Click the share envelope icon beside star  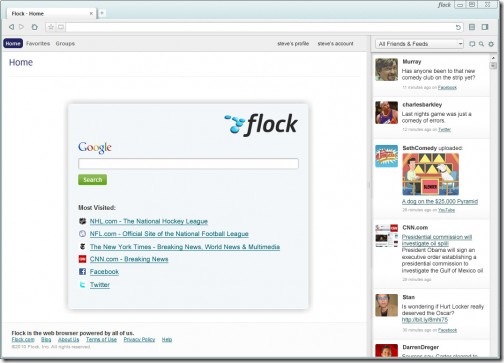point(61,27)
